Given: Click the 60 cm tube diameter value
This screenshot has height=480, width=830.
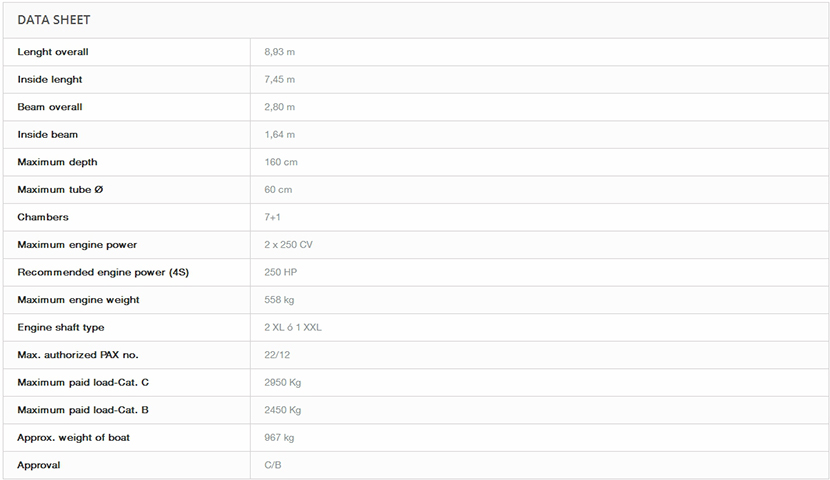Looking at the screenshot, I should pyautogui.click(x=278, y=189).
